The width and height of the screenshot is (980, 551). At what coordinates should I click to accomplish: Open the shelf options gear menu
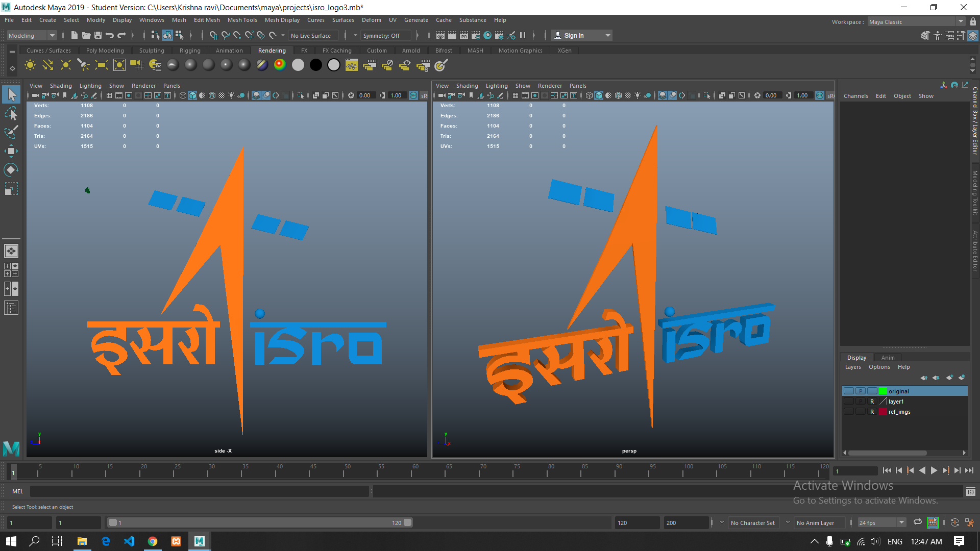click(x=12, y=68)
